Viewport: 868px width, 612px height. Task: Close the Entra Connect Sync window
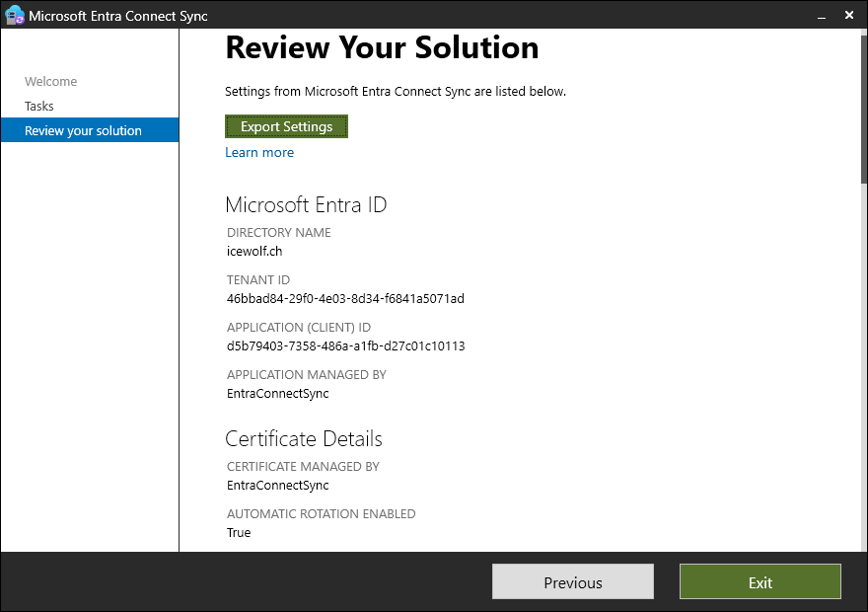pyautogui.click(x=849, y=16)
